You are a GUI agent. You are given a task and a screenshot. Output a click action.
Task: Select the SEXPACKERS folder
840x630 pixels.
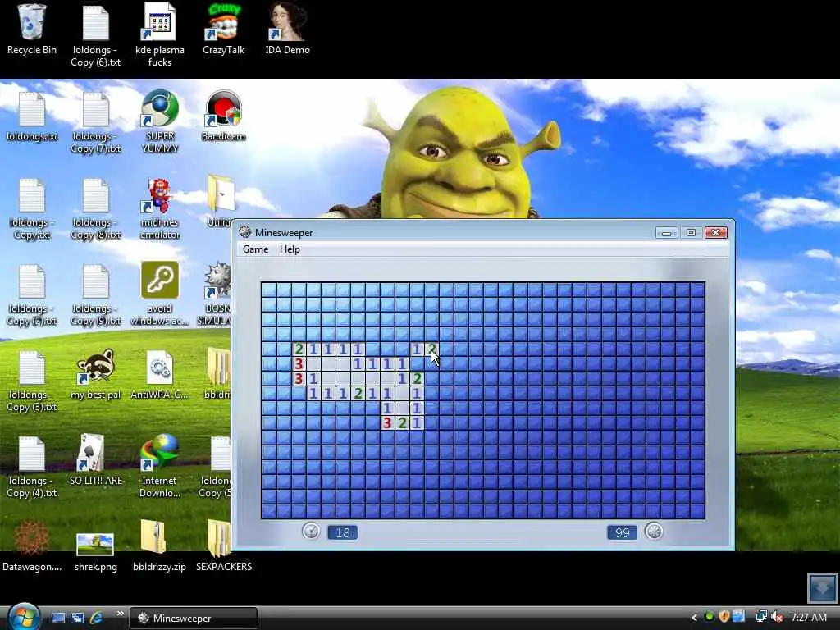tap(223, 546)
